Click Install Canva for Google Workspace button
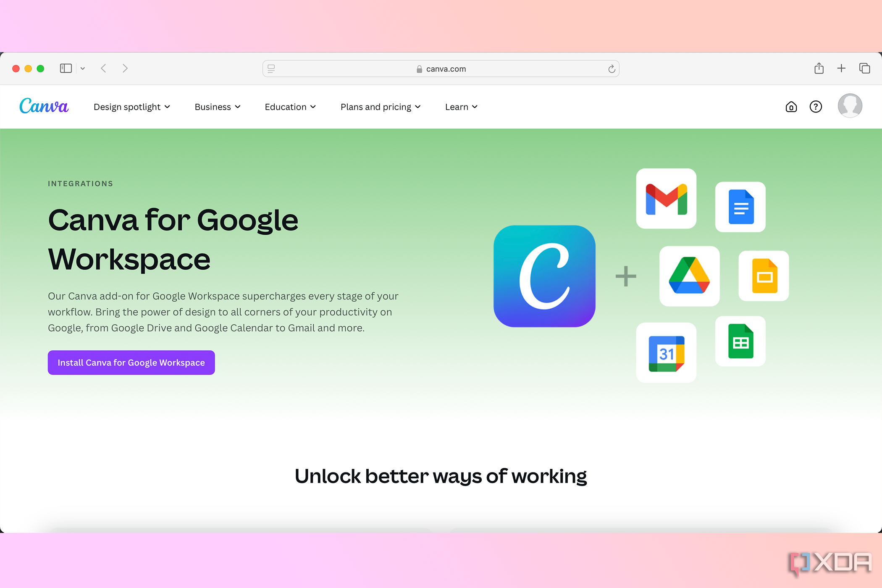This screenshot has width=882, height=588. 131,362
